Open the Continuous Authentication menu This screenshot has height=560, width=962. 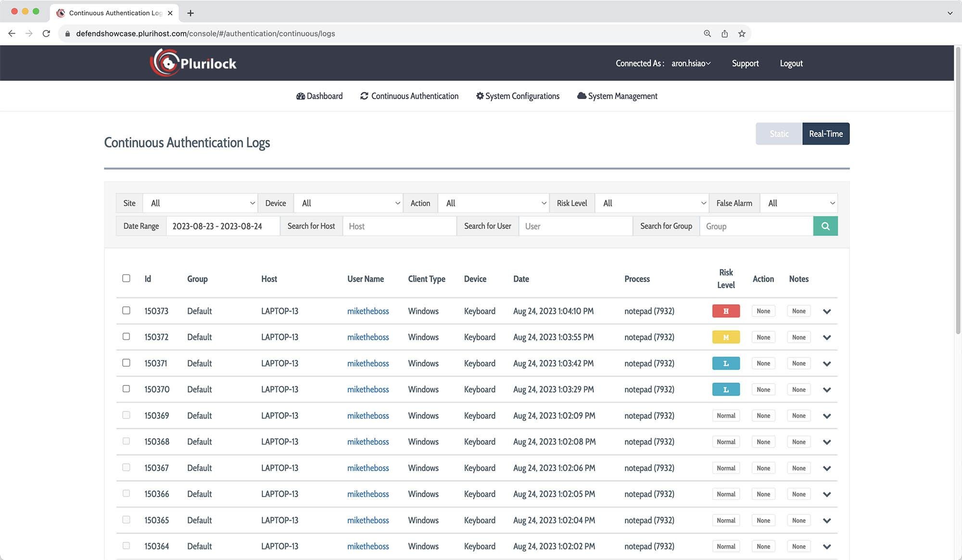(x=409, y=96)
